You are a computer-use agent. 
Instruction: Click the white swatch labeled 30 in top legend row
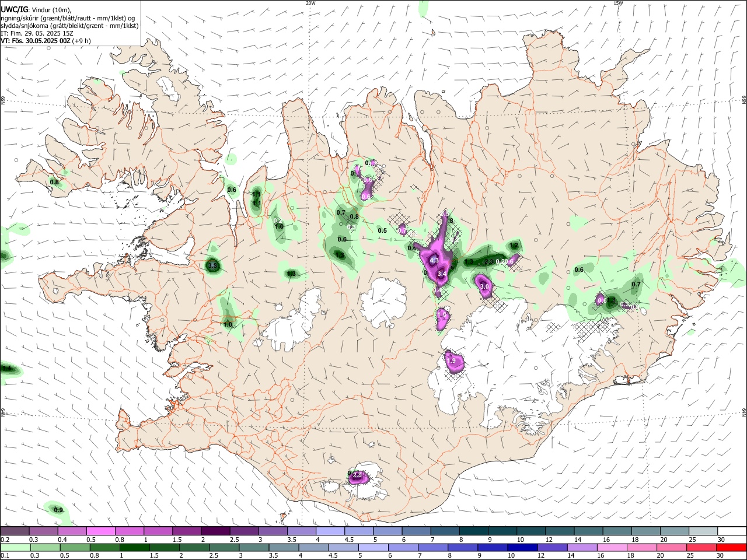click(732, 531)
